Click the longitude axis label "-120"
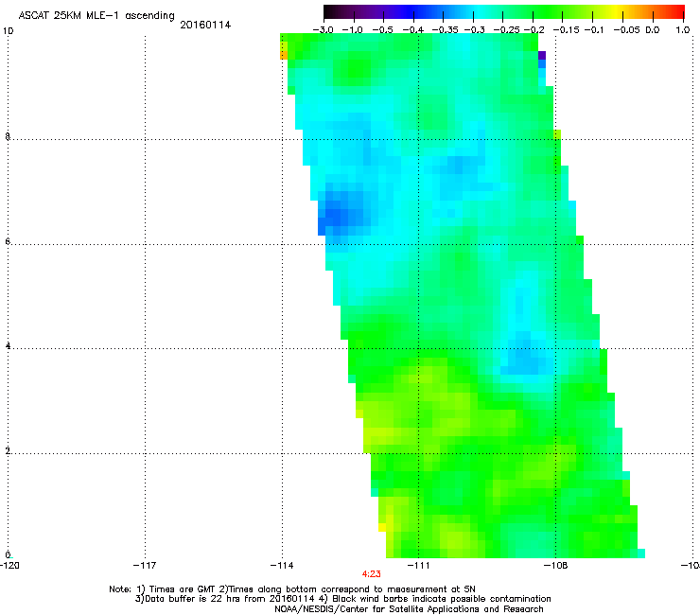 [x=9, y=565]
